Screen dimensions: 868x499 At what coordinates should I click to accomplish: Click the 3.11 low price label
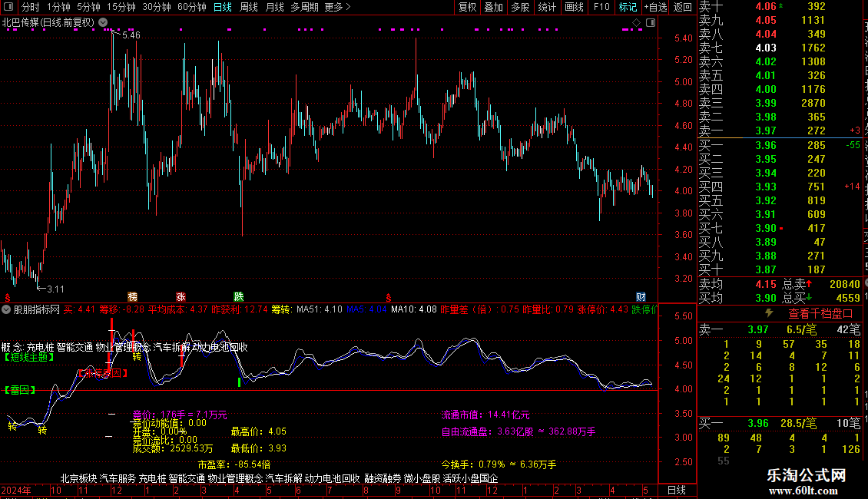(x=55, y=289)
